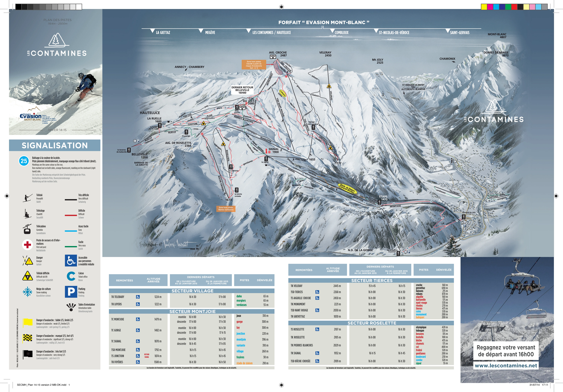Click the RETOUR SIGNAL red note in TS JONCTION row
Screen dimensions: 563x392
tap(147, 356)
